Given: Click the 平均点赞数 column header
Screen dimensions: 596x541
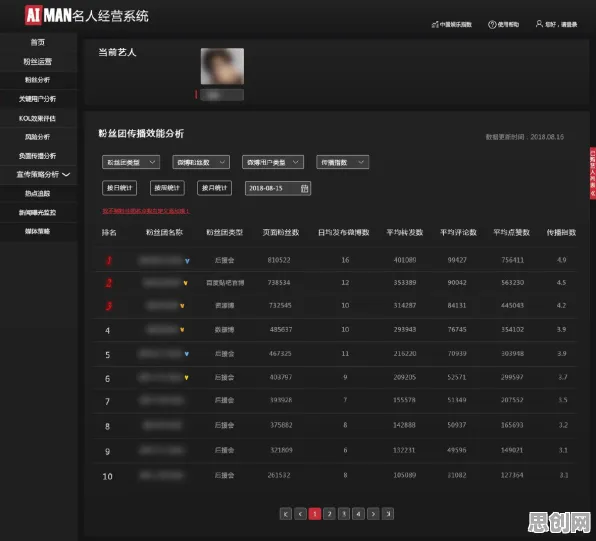Looking at the screenshot, I should click(511, 232).
